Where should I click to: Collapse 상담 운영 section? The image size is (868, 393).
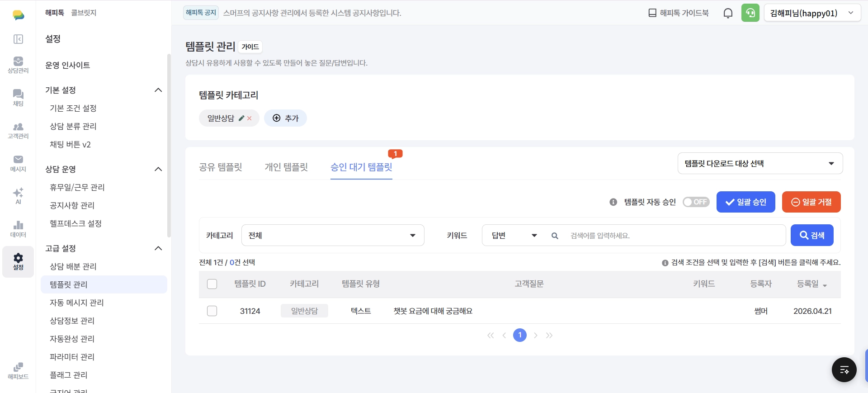coord(158,169)
